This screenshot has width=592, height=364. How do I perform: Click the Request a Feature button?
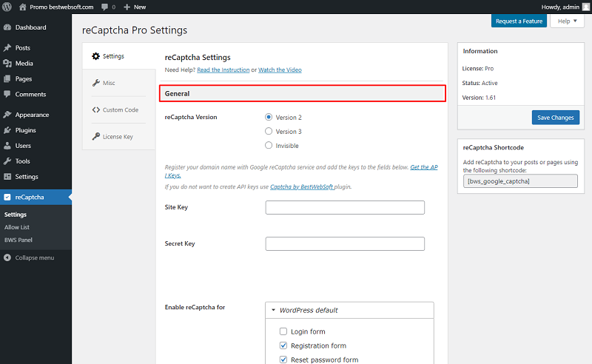pyautogui.click(x=519, y=21)
